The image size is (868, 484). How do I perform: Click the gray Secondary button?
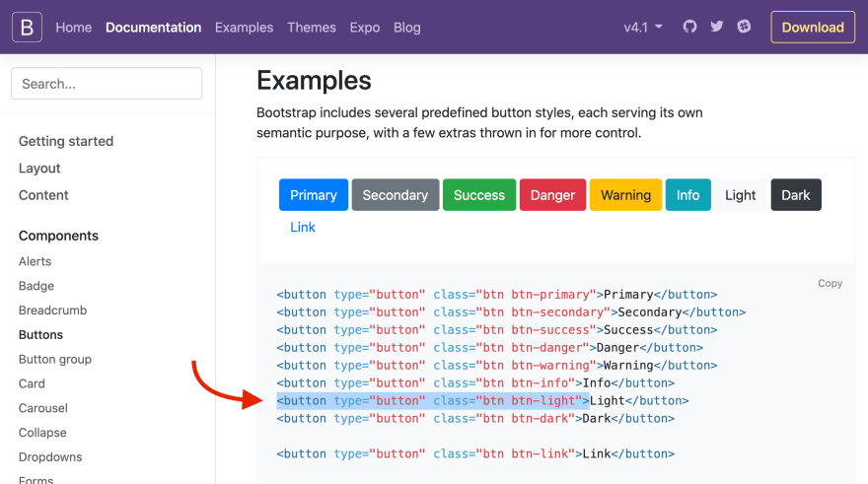396,195
